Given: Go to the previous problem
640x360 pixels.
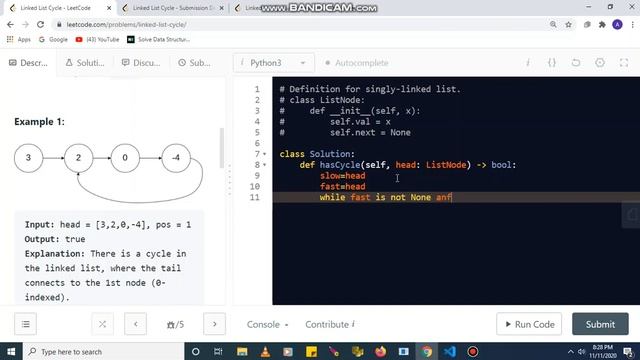Looking at the screenshot, I should point(136,324).
